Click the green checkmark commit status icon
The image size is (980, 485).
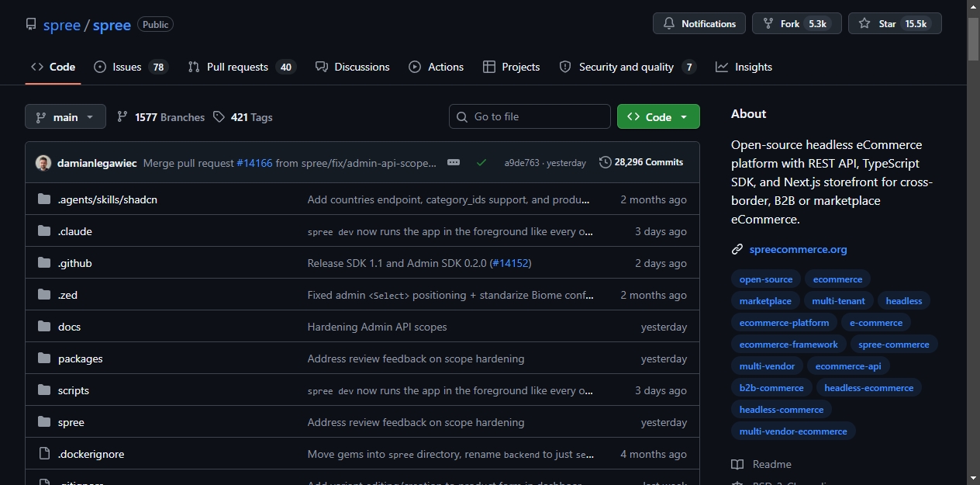coord(481,163)
